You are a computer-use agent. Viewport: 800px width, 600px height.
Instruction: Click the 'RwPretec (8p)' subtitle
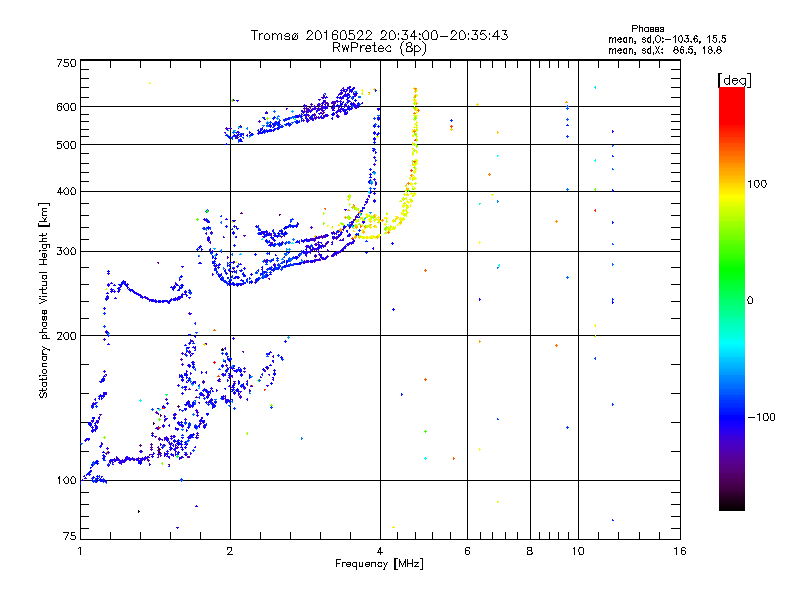coord(379,48)
